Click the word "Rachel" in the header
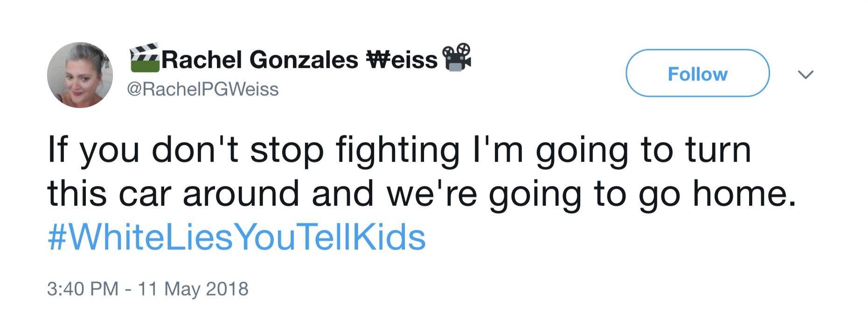 pos(201,60)
